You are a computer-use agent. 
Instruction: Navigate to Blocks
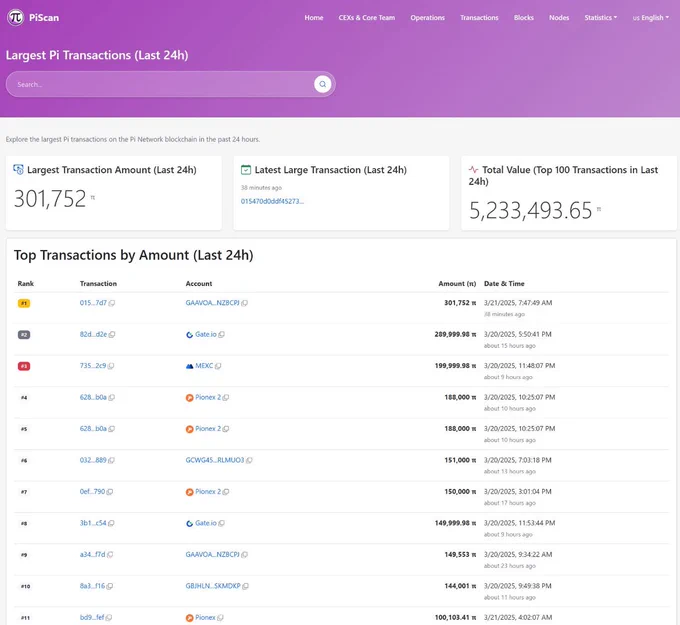click(523, 18)
